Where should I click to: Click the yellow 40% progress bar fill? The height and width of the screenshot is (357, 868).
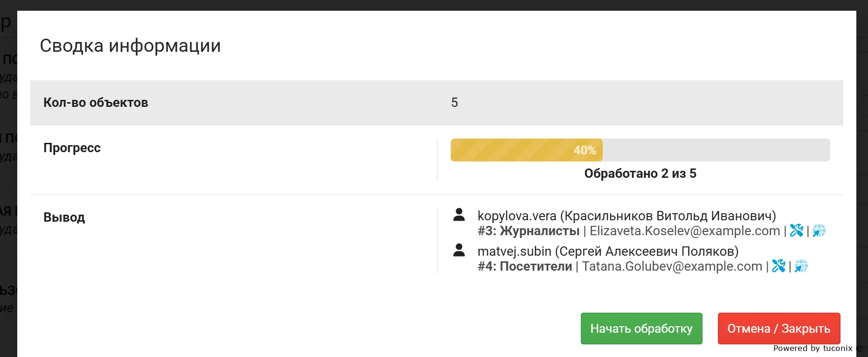526,150
